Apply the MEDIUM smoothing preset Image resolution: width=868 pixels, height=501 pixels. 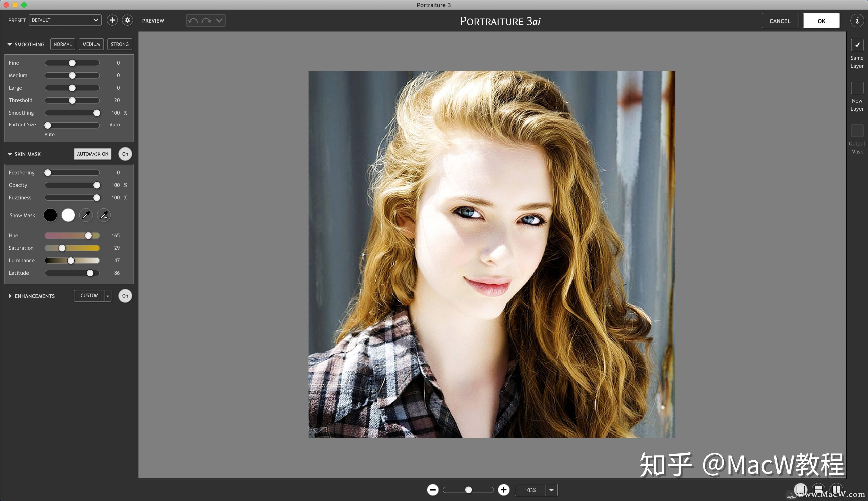(91, 44)
